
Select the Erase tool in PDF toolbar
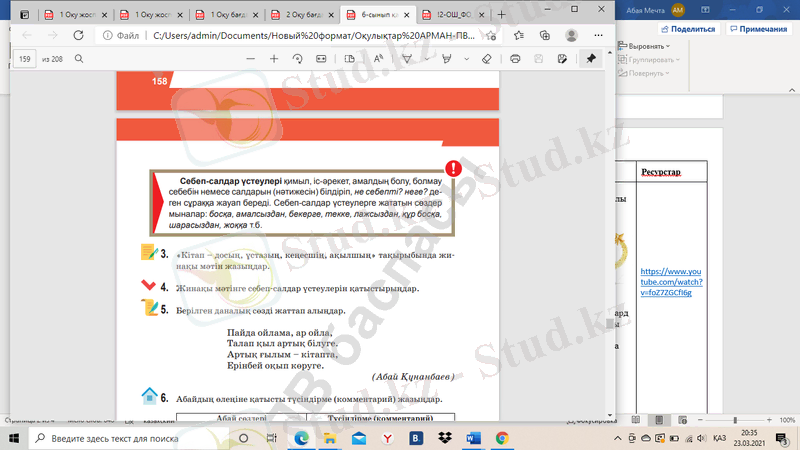[487, 59]
